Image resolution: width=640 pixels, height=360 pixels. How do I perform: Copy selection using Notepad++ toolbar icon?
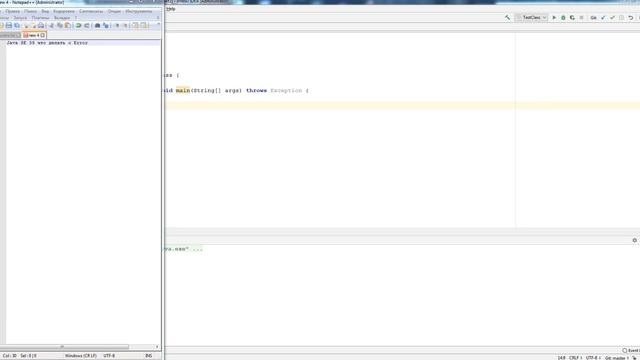click(60, 25)
